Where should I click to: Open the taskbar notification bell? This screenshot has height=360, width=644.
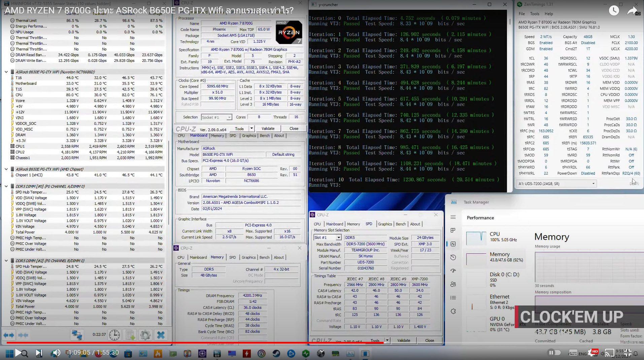[636, 353]
